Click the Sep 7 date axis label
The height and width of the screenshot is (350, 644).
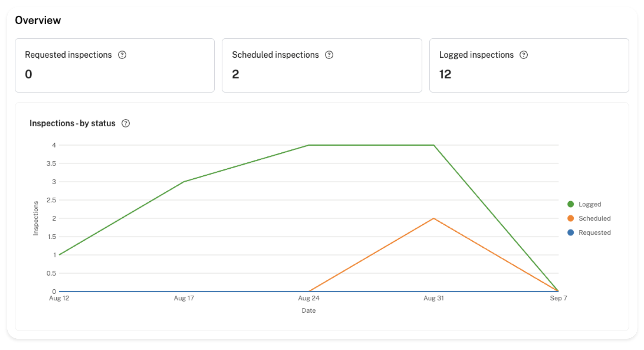coord(558,298)
